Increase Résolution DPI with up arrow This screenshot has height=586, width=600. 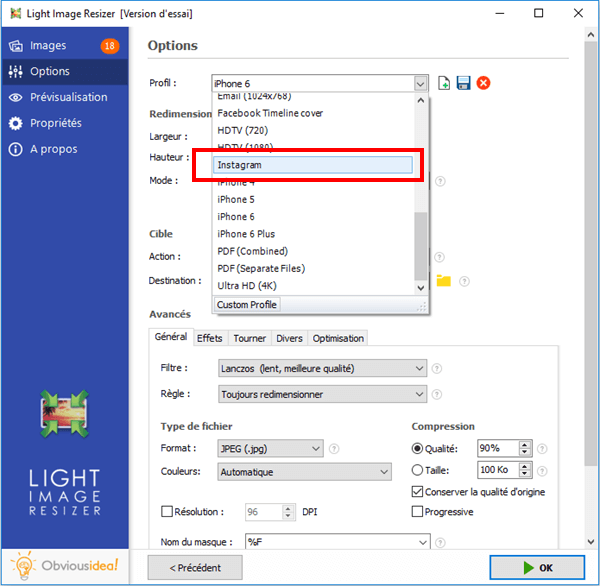pos(288,508)
